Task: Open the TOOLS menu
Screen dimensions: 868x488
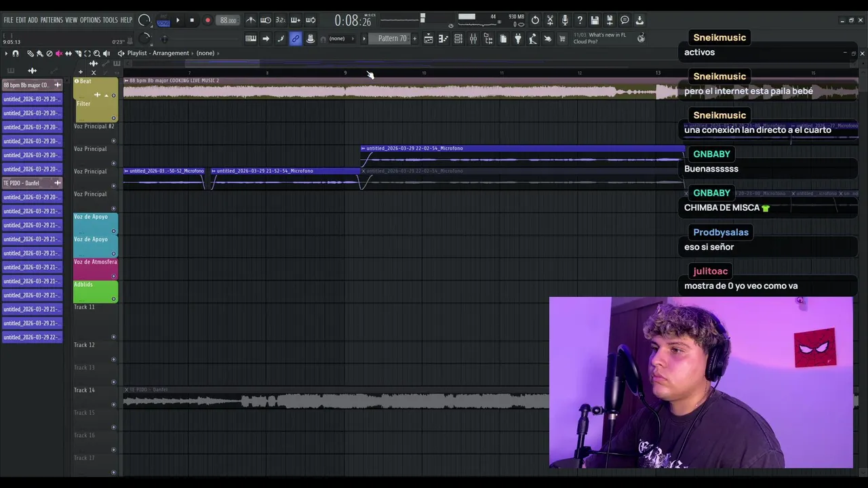Action: 110,20
